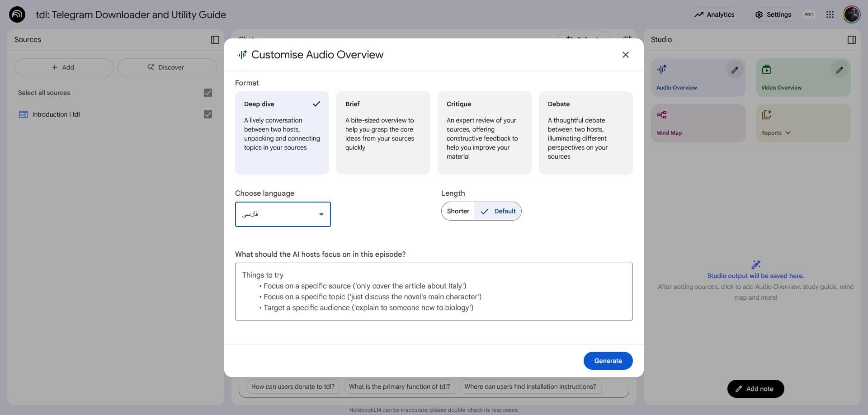Select the Shorter length option
The image size is (868, 415).
tap(458, 211)
